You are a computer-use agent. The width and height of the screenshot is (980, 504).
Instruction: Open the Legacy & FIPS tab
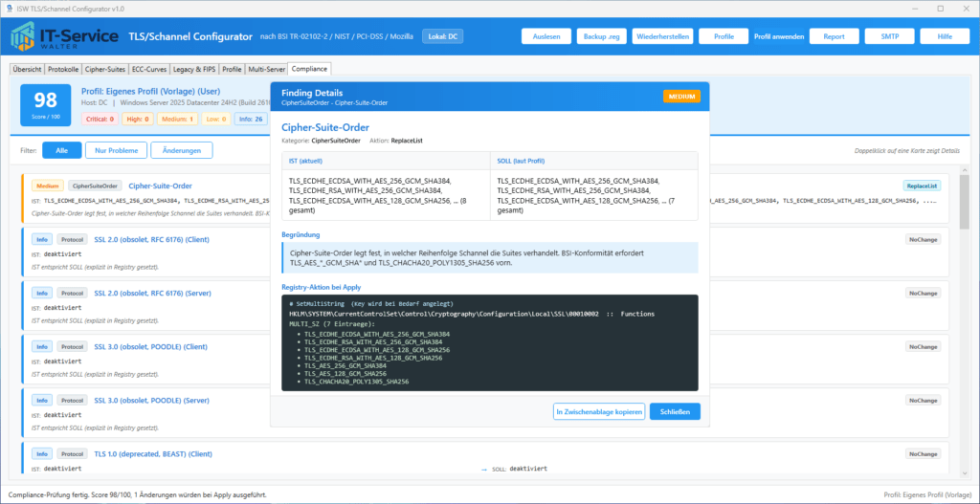(195, 69)
